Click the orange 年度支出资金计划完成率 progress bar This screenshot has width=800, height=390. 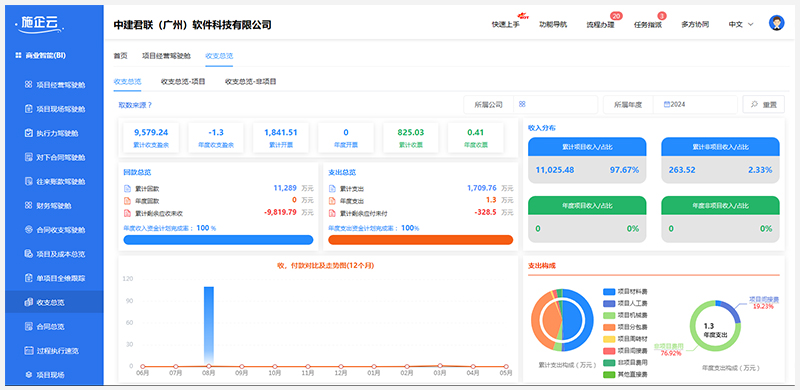[420, 240]
